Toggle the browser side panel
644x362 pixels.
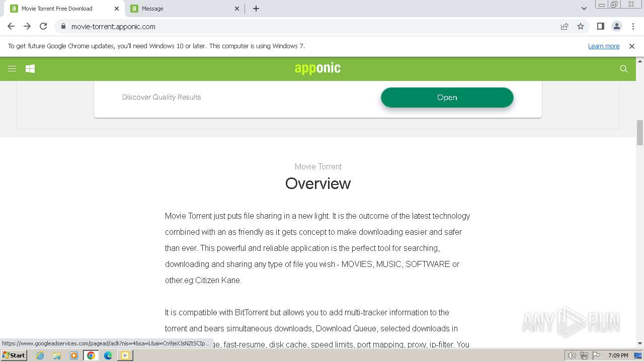point(600,26)
